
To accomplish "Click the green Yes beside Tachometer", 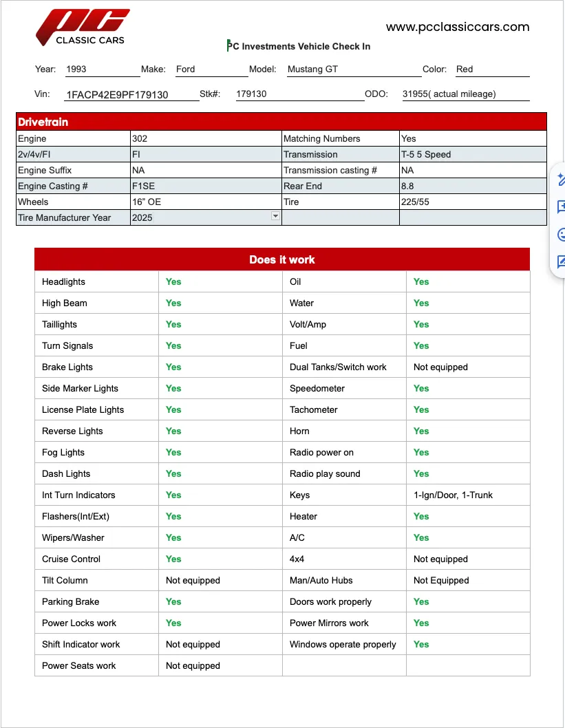I will (421, 410).
